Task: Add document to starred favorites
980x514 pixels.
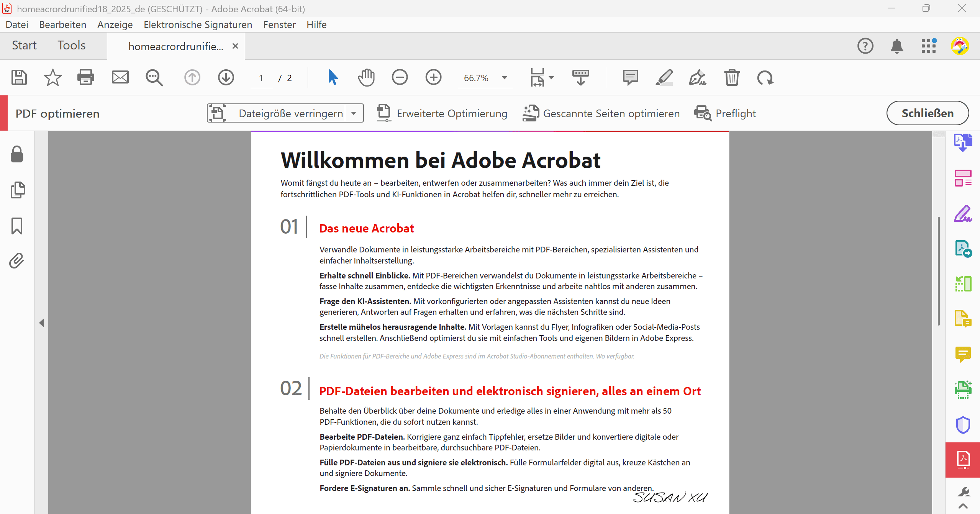Action: tap(52, 78)
